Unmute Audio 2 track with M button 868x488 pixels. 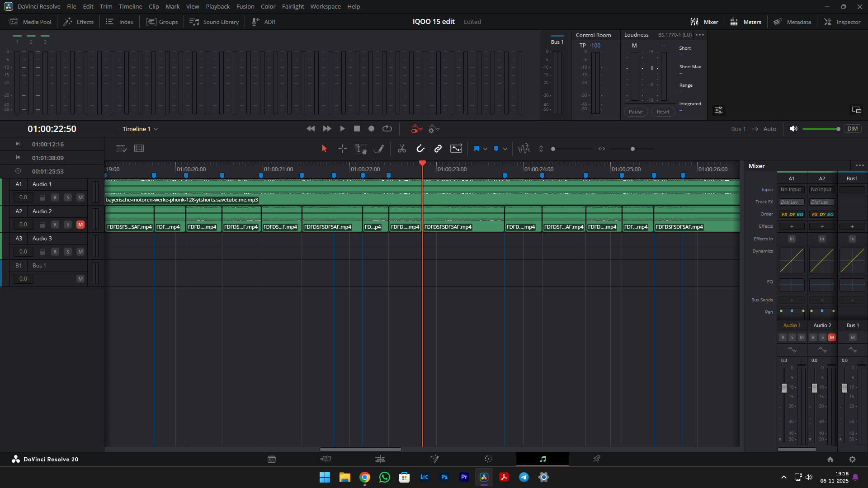80,225
